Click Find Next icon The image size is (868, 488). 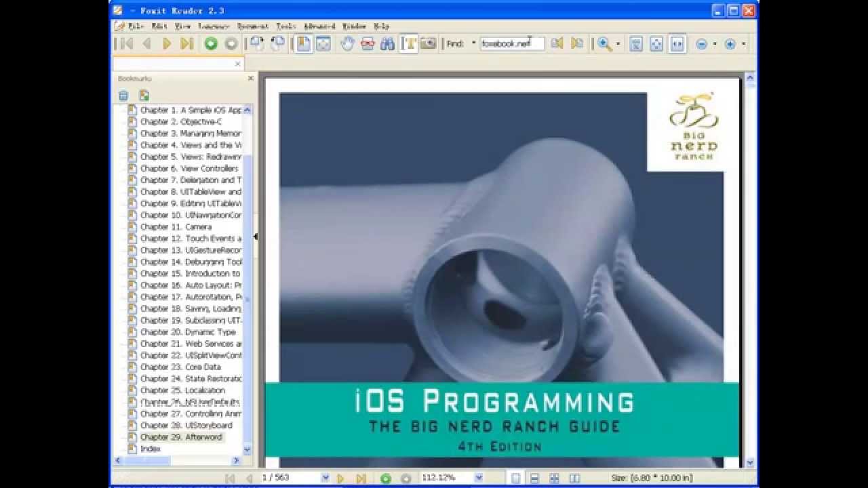(x=577, y=44)
